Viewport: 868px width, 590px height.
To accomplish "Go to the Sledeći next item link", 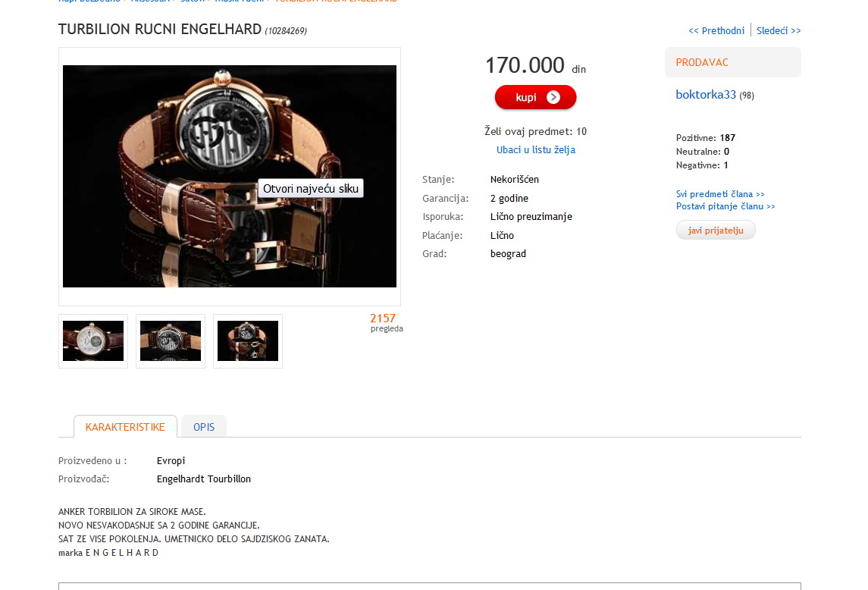I will pyautogui.click(x=779, y=30).
